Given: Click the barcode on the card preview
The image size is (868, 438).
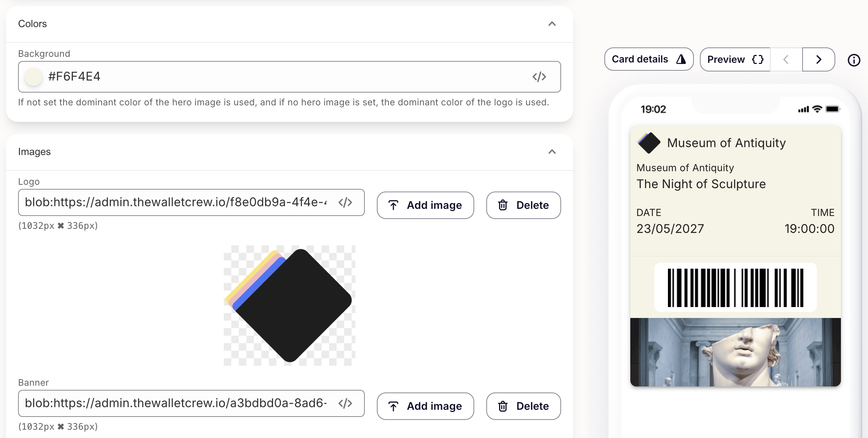Looking at the screenshot, I should click(735, 287).
